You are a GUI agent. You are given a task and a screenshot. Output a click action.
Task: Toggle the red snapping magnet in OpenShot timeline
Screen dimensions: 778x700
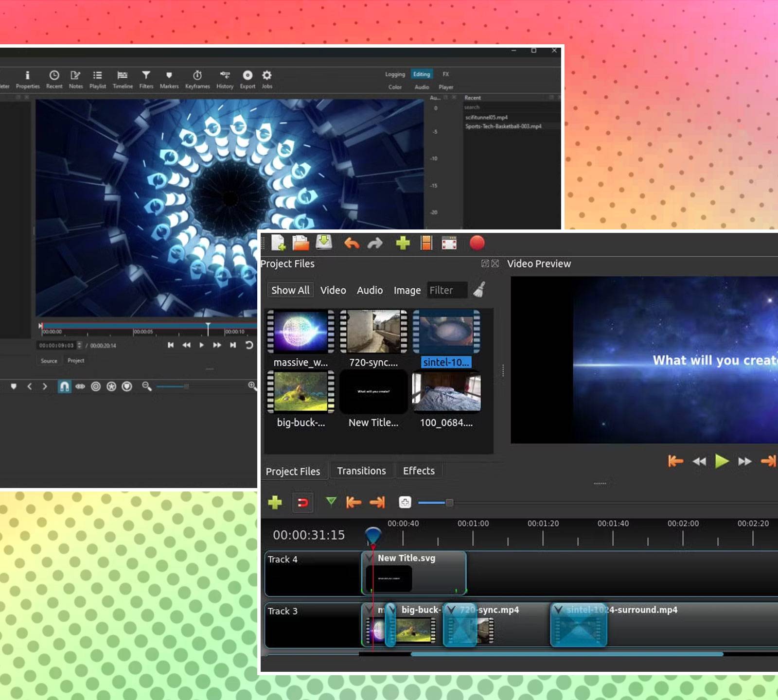tap(302, 502)
